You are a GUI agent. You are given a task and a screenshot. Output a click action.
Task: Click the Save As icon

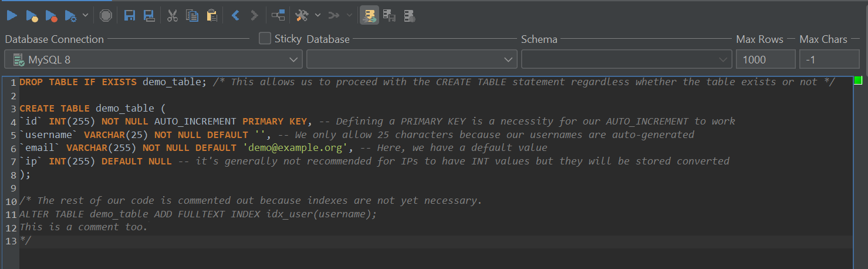click(149, 15)
